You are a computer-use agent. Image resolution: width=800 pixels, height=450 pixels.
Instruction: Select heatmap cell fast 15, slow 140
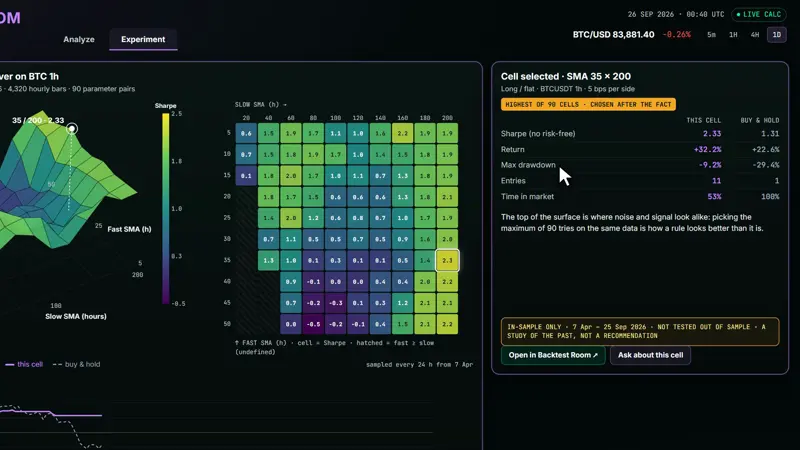tap(380, 176)
